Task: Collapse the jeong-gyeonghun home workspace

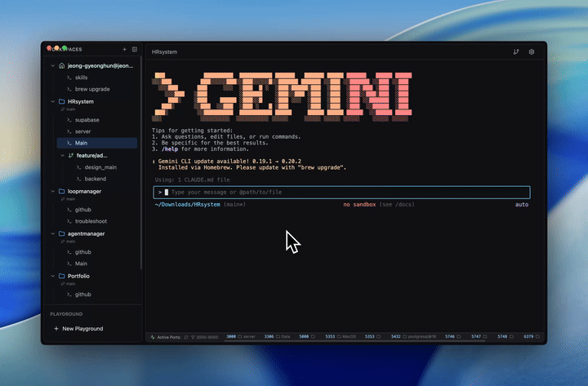Action: 53,65
